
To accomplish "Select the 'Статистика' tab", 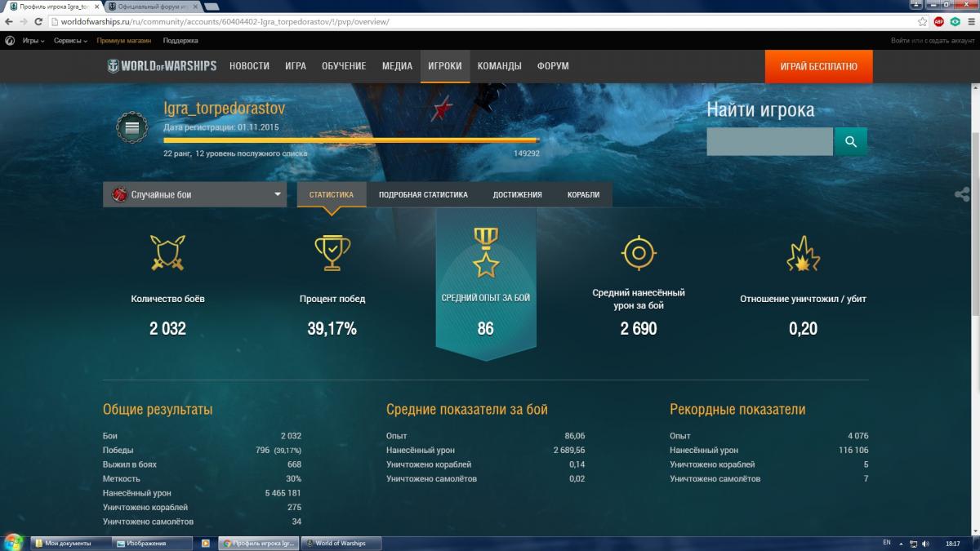I will pyautogui.click(x=332, y=194).
